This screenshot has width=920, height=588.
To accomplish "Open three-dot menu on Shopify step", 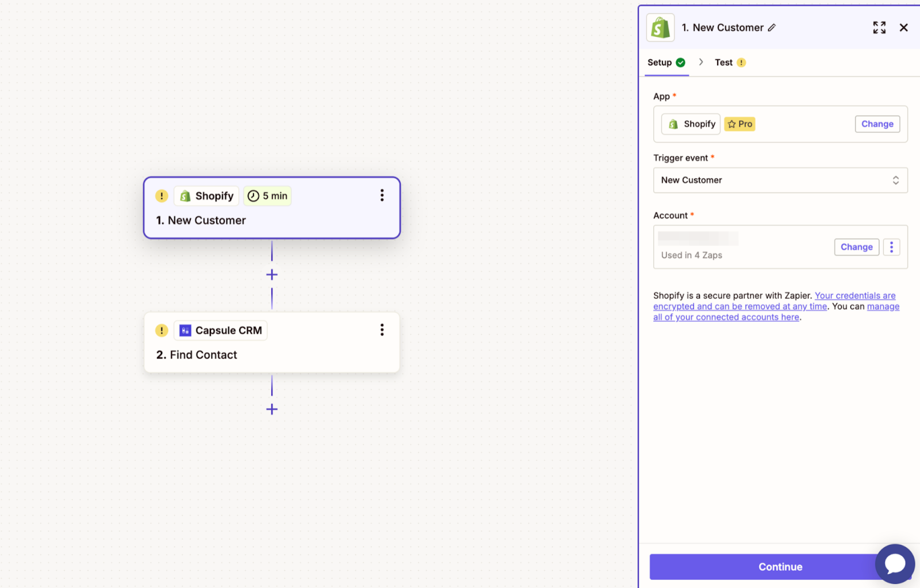I will (x=382, y=195).
